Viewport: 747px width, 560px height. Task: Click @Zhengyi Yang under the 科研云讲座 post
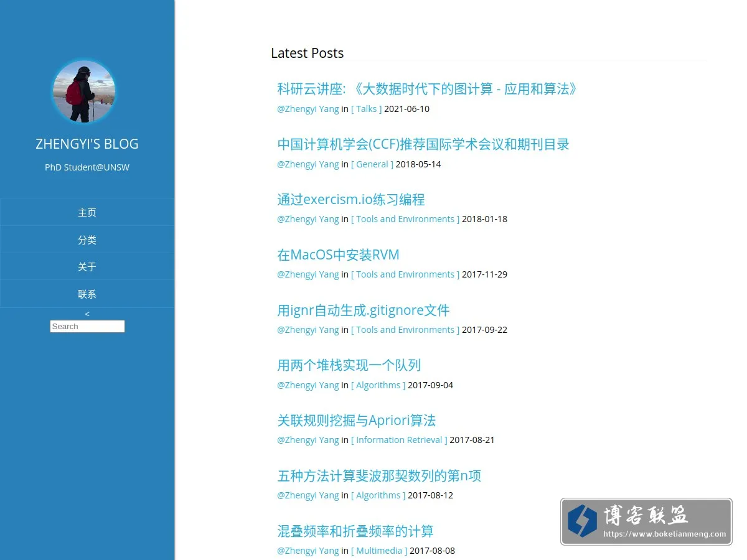click(308, 109)
